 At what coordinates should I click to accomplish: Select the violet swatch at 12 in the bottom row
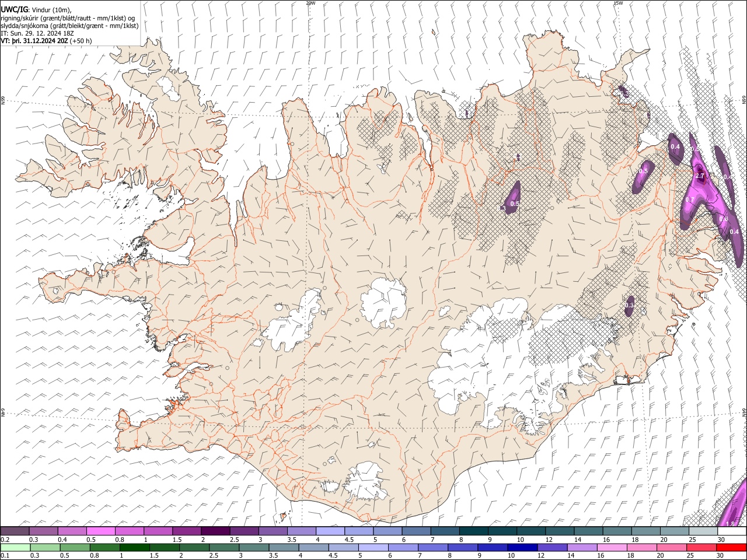553,547
